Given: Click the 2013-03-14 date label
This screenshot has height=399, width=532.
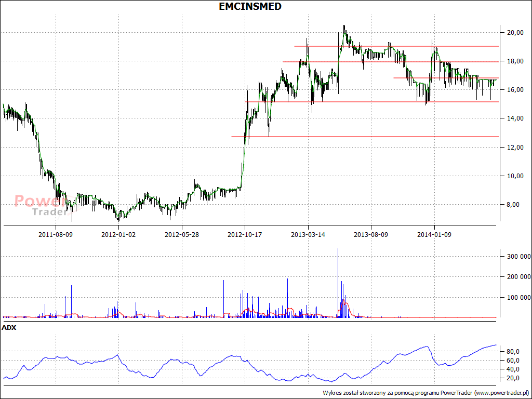Looking at the screenshot, I should (308, 234).
